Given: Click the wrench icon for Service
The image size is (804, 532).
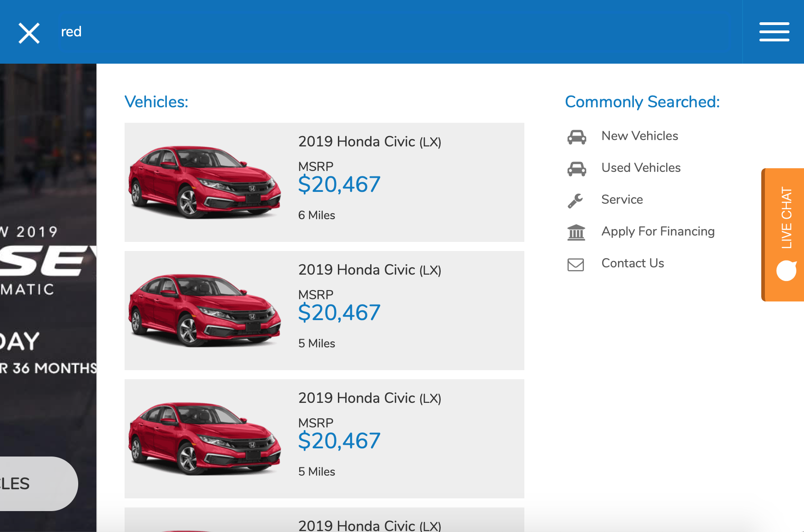Looking at the screenshot, I should click(575, 201).
